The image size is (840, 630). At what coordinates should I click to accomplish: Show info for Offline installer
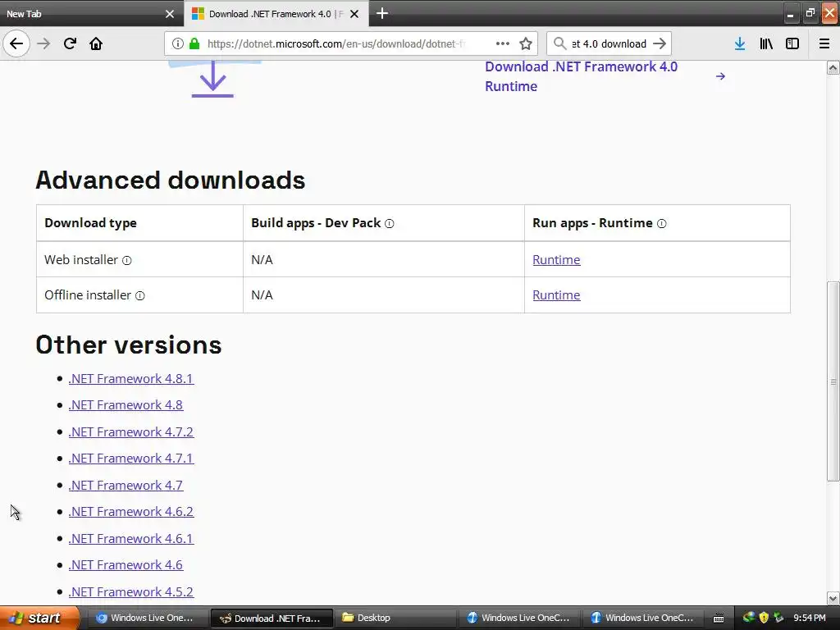click(139, 295)
